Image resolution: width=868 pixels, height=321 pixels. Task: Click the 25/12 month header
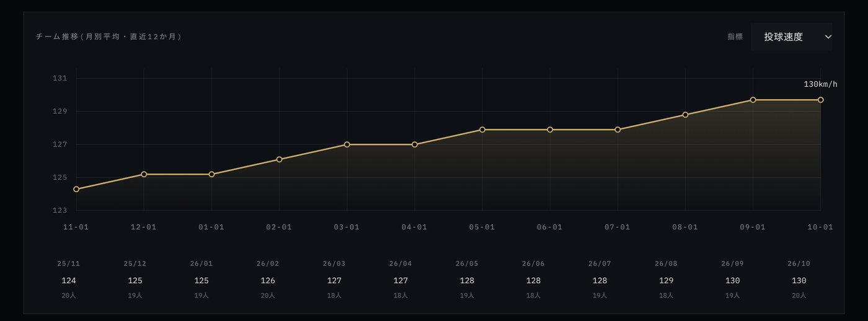[x=135, y=264]
